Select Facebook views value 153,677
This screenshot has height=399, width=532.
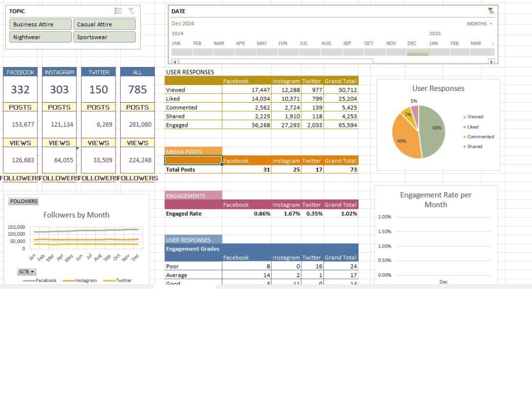click(20, 124)
